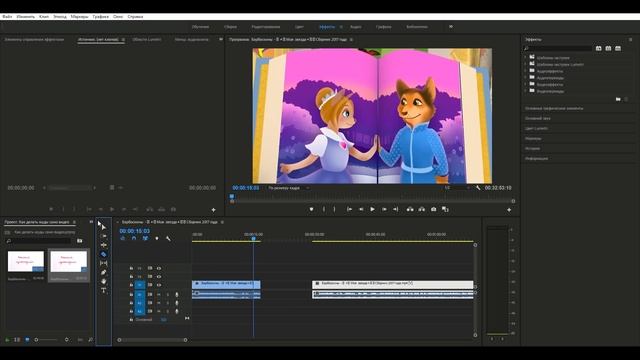Toggle the V1 track targeting button
The width and height of the screenshot is (640, 360).
point(140,285)
